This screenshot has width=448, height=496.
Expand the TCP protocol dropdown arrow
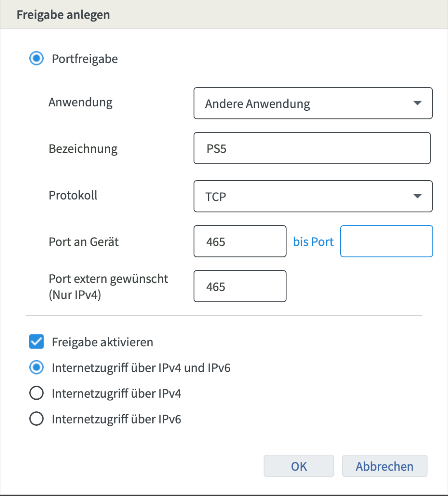coord(417,196)
